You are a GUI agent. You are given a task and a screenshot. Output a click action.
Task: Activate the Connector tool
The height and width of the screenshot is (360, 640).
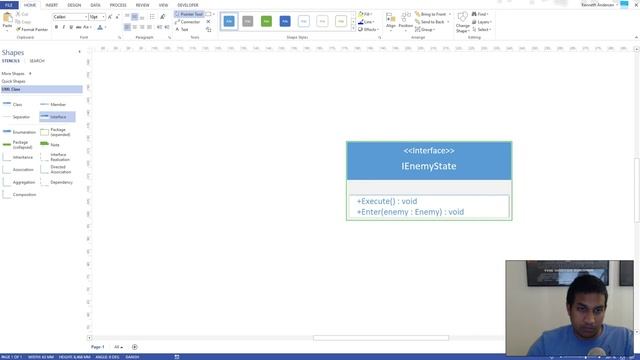[x=188, y=22]
